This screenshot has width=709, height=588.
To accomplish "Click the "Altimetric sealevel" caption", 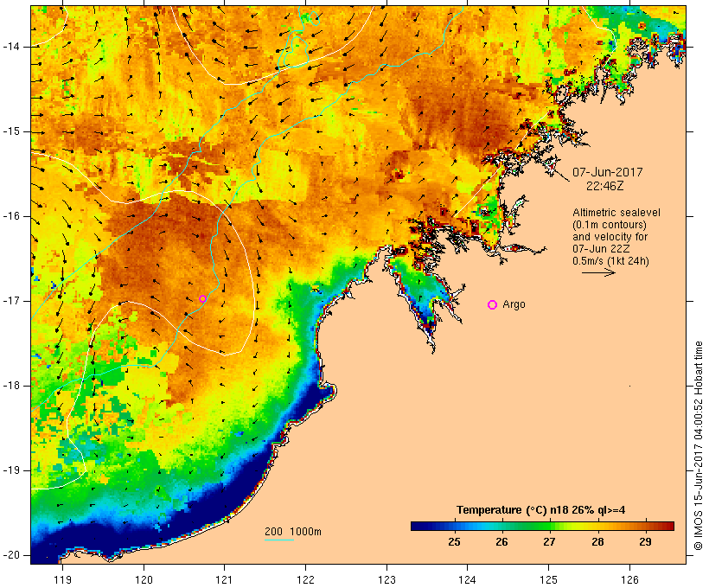I will [616, 213].
